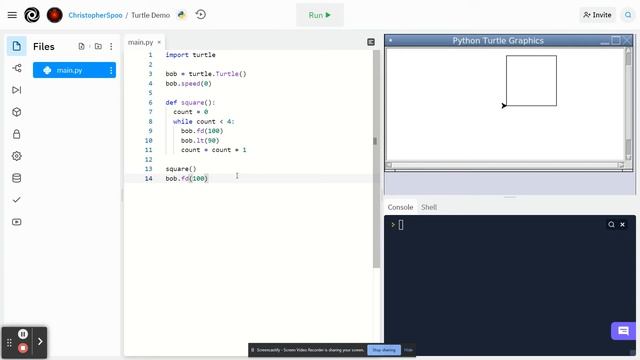Clear the console with the X icon
Image resolution: width=640 pixels, height=360 pixels.
[622, 224]
